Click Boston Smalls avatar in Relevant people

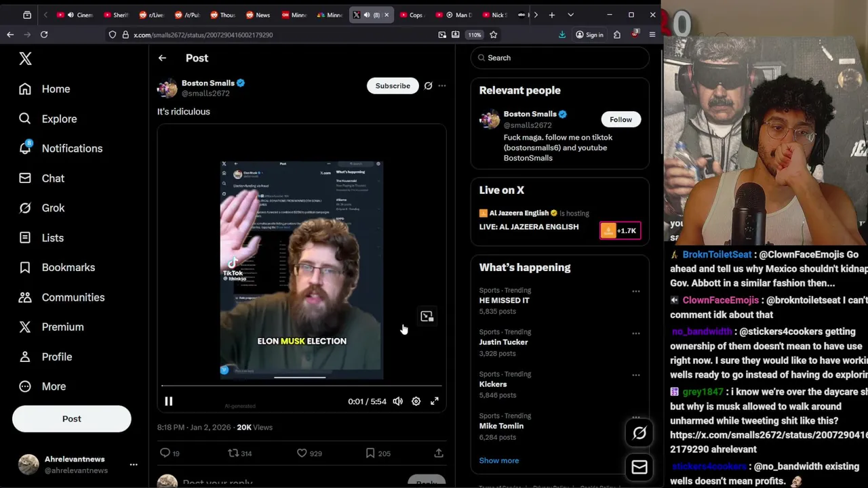point(489,120)
